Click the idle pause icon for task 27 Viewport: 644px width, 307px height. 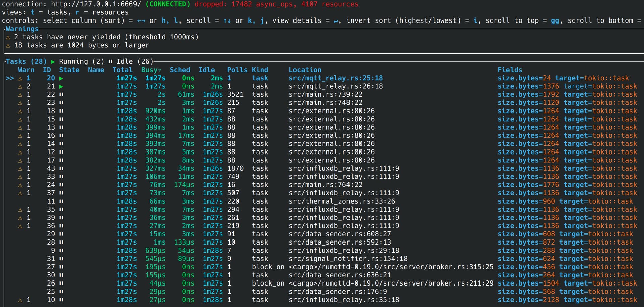point(61,267)
